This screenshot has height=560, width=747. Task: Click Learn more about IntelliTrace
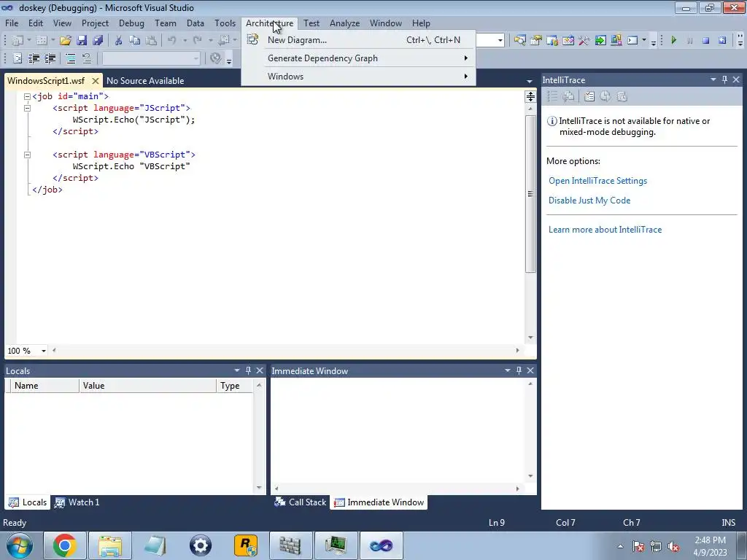pos(605,230)
